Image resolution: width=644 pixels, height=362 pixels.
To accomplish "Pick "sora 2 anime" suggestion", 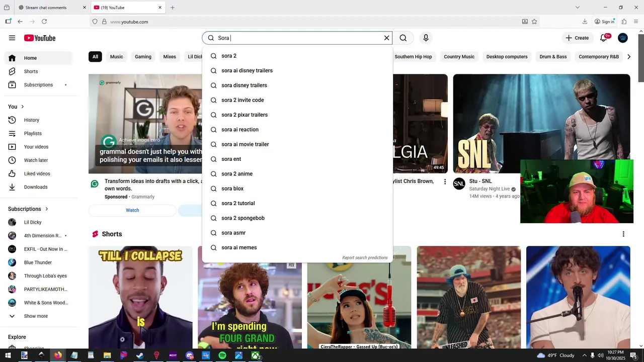I will pyautogui.click(x=297, y=174).
